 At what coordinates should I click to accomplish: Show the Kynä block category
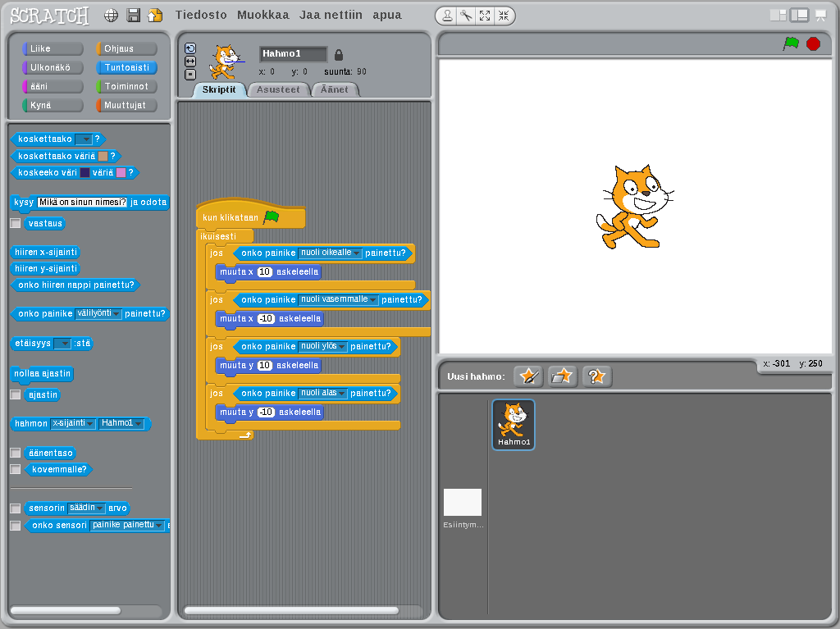[x=52, y=105]
